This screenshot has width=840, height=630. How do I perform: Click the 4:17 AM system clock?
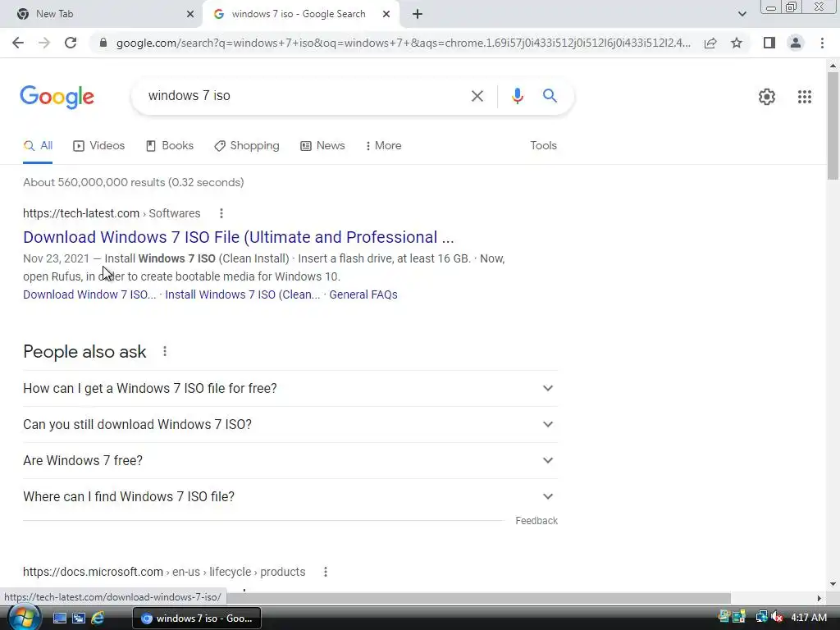(809, 617)
